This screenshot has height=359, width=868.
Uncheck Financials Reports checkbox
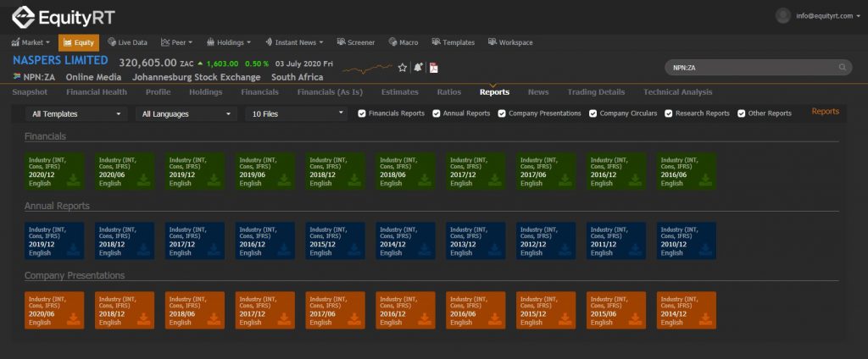click(x=362, y=113)
